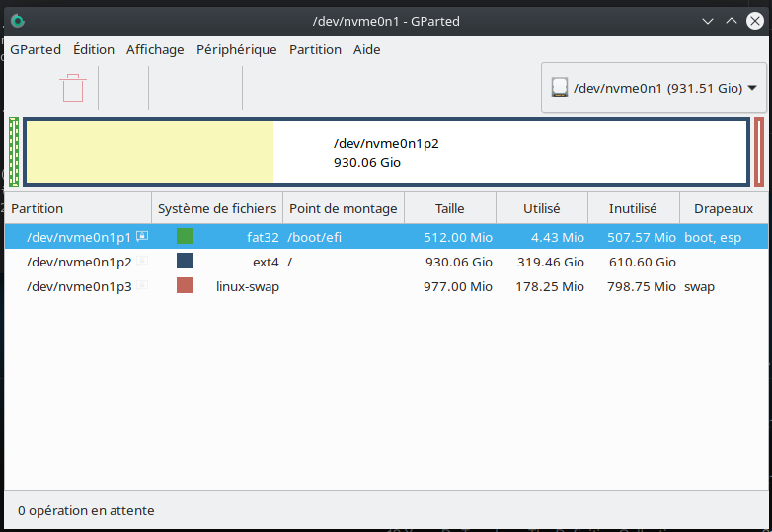
Task: Select the /dev/nvme0n1p3 swap partition row
Action: tap(79, 286)
